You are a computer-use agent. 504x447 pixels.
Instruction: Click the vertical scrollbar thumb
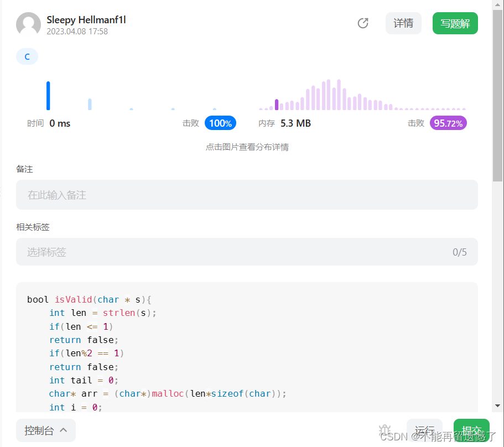[497, 96]
